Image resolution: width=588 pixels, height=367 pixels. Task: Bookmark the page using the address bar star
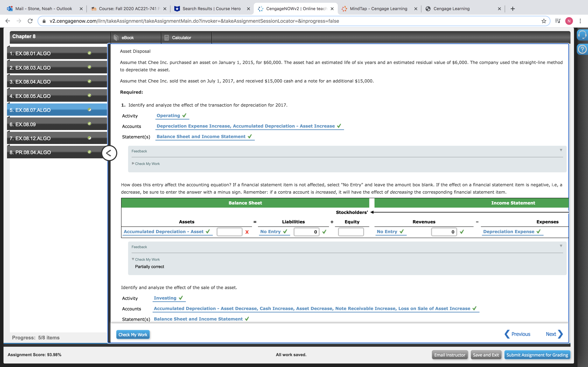[x=543, y=21]
